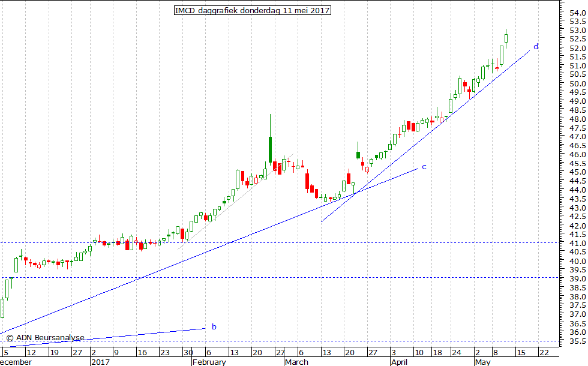Click the date label '20' in February

[x=257, y=353]
